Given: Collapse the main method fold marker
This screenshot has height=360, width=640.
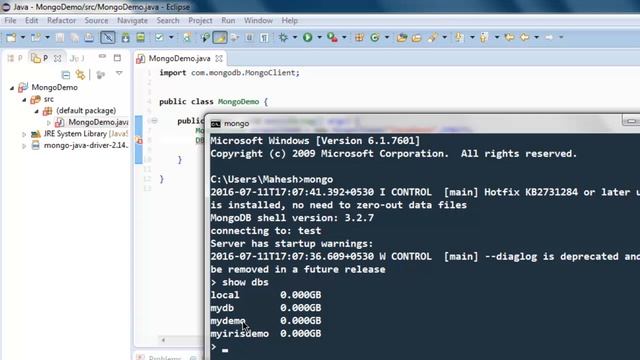Looking at the screenshot, I should coord(154,120).
